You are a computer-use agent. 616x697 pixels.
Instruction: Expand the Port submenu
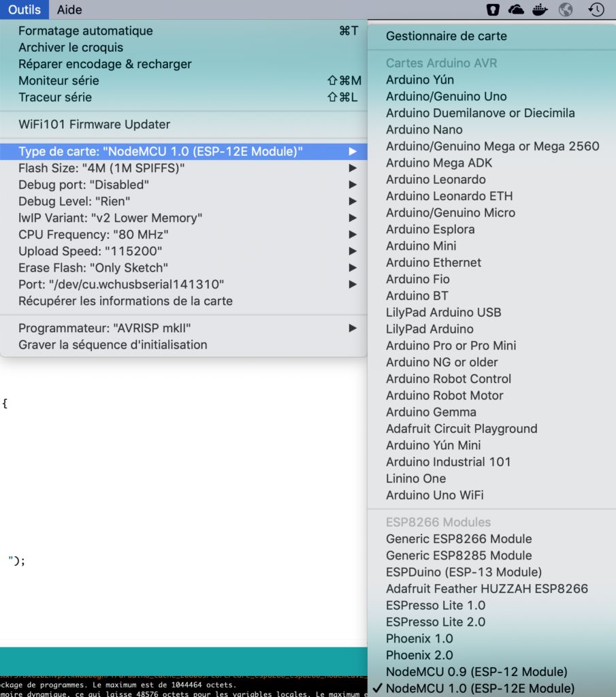184,285
